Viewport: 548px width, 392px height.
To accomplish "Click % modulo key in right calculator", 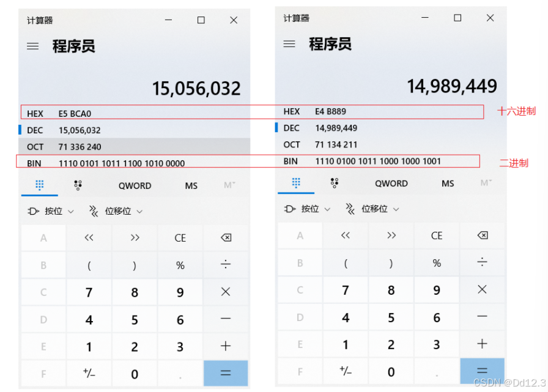I will [x=437, y=263].
